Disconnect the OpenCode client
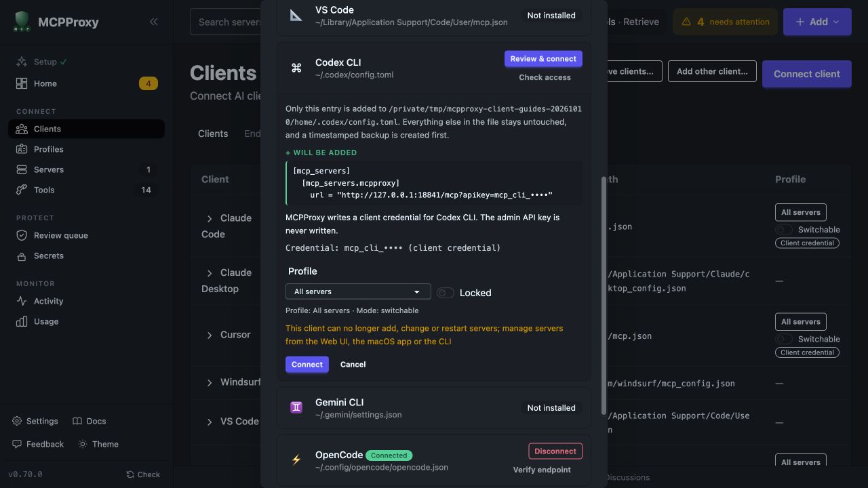Image resolution: width=868 pixels, height=488 pixels. click(555, 451)
